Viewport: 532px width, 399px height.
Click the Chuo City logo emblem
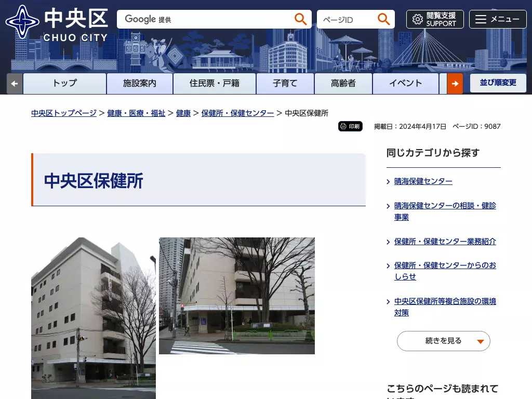point(22,21)
